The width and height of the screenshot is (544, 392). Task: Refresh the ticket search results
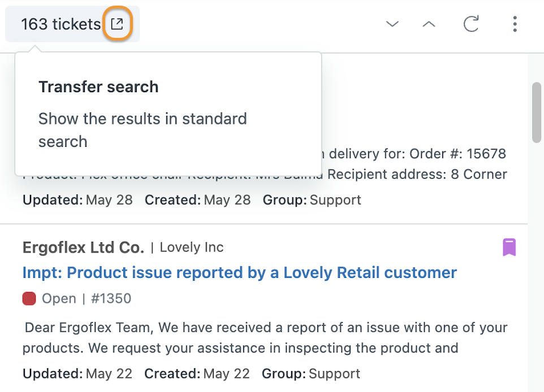pos(471,24)
